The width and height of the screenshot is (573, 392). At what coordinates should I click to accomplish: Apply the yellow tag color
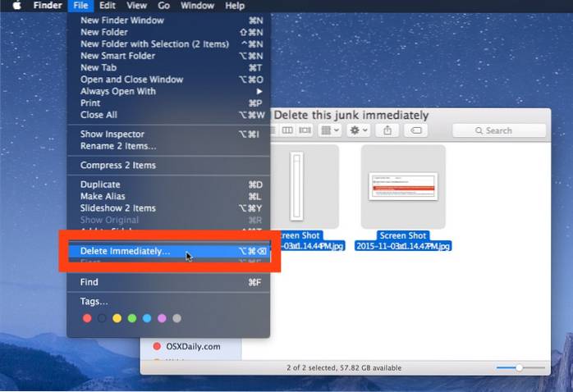click(x=117, y=318)
